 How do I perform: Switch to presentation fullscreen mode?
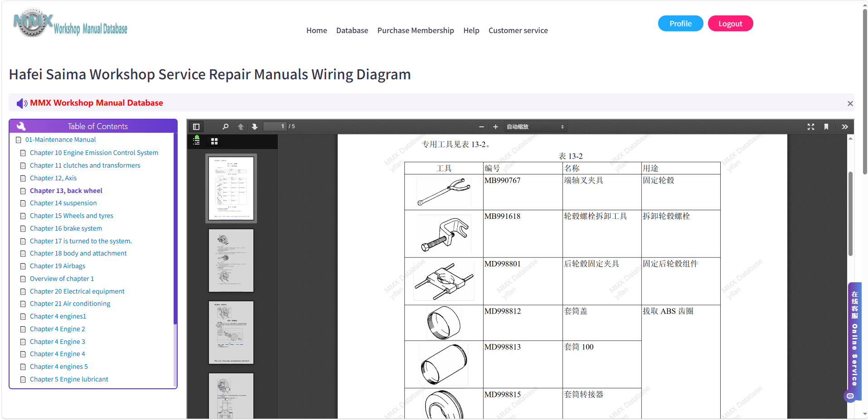pos(811,127)
